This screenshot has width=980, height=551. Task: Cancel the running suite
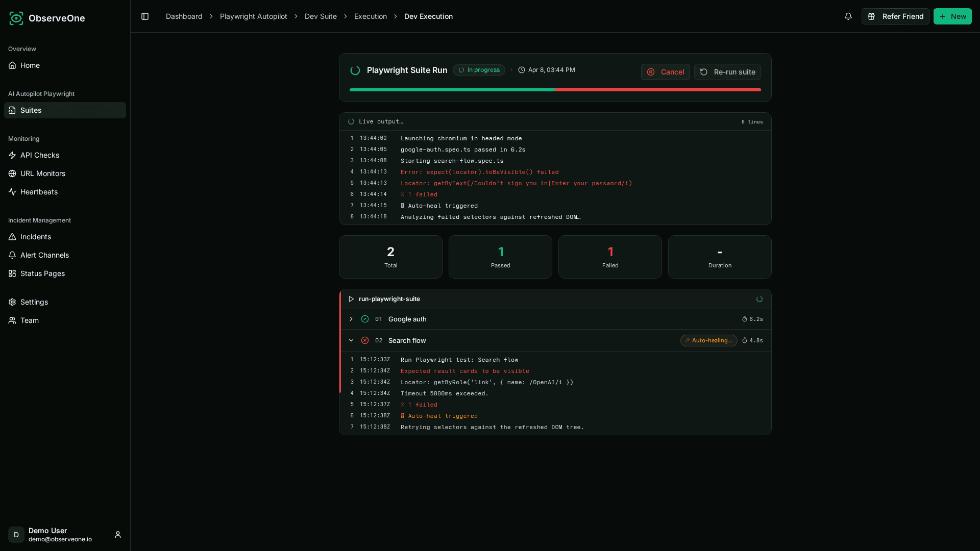click(666, 72)
